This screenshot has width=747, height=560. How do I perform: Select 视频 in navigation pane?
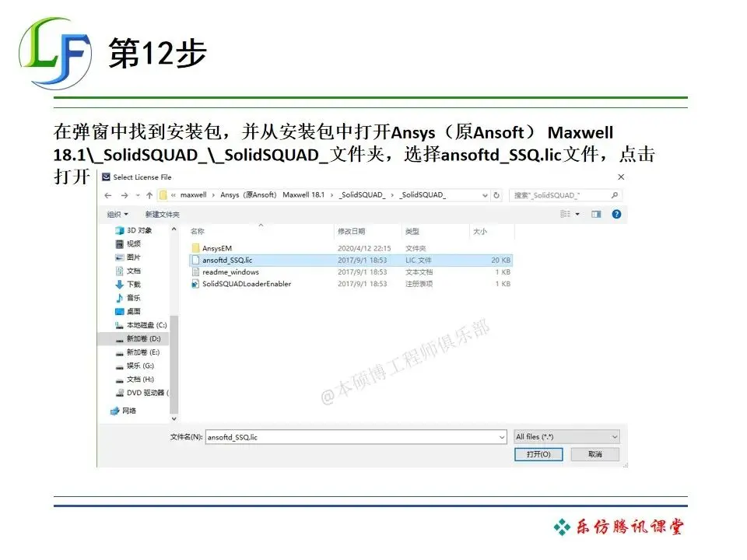pos(128,243)
